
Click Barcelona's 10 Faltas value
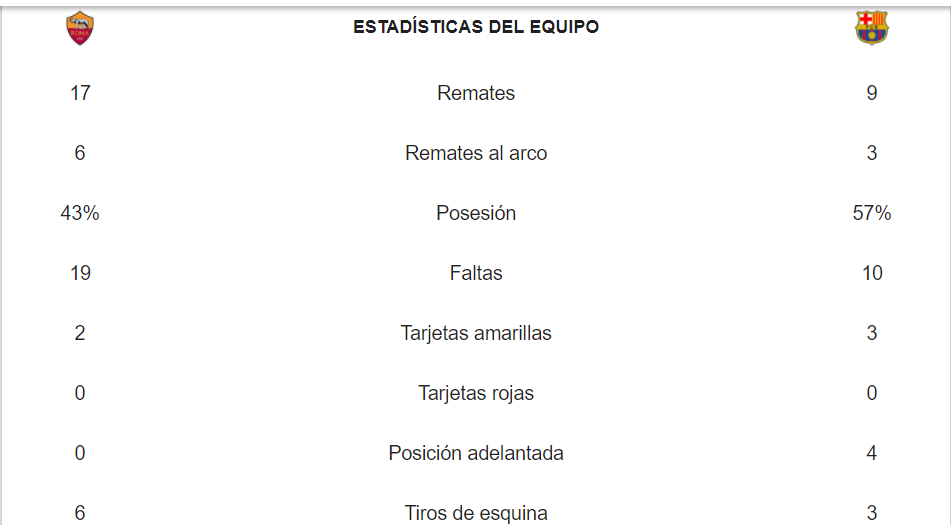(x=872, y=273)
